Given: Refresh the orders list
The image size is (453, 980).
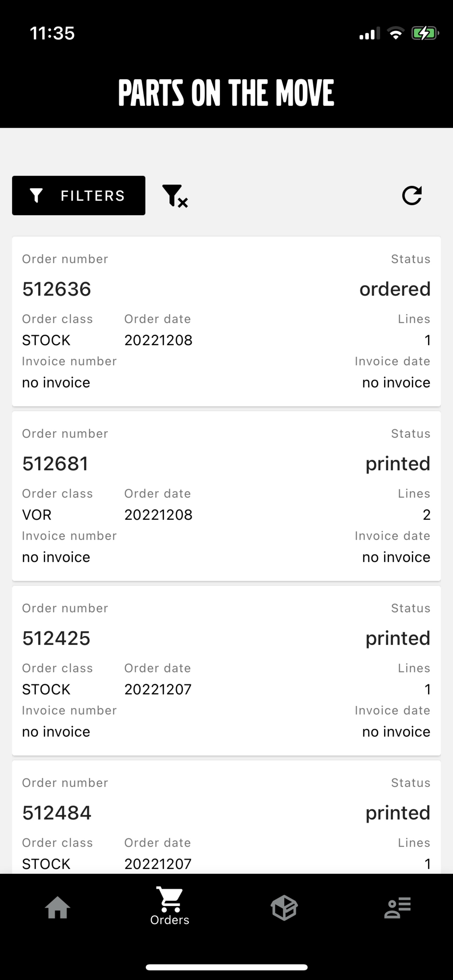Looking at the screenshot, I should click(412, 195).
